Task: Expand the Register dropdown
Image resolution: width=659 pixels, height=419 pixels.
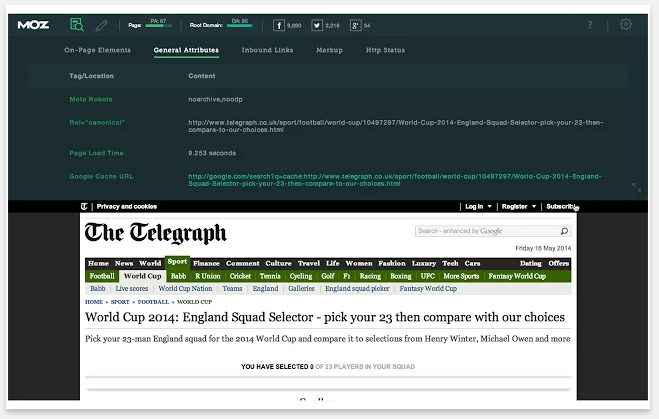Action: tap(519, 206)
